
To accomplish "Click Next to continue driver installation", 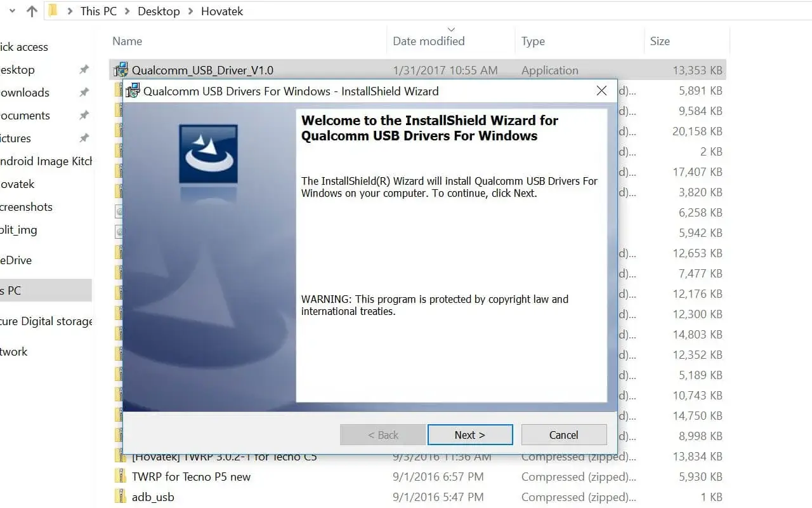I will click(x=470, y=434).
